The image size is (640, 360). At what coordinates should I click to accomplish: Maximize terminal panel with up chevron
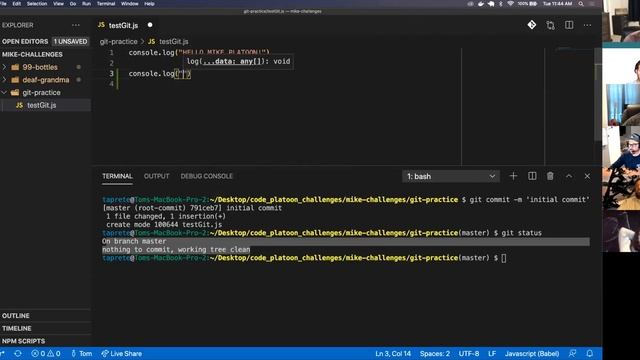(x=569, y=176)
